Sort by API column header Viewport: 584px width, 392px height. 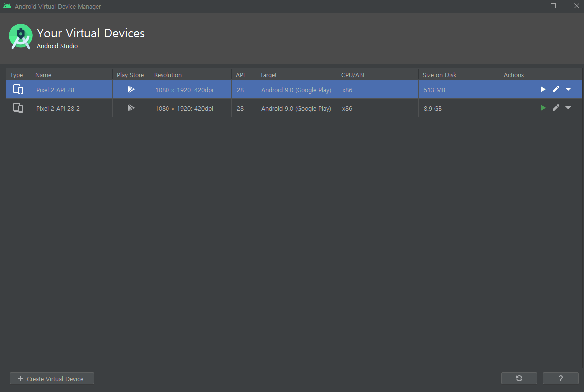pyautogui.click(x=244, y=75)
